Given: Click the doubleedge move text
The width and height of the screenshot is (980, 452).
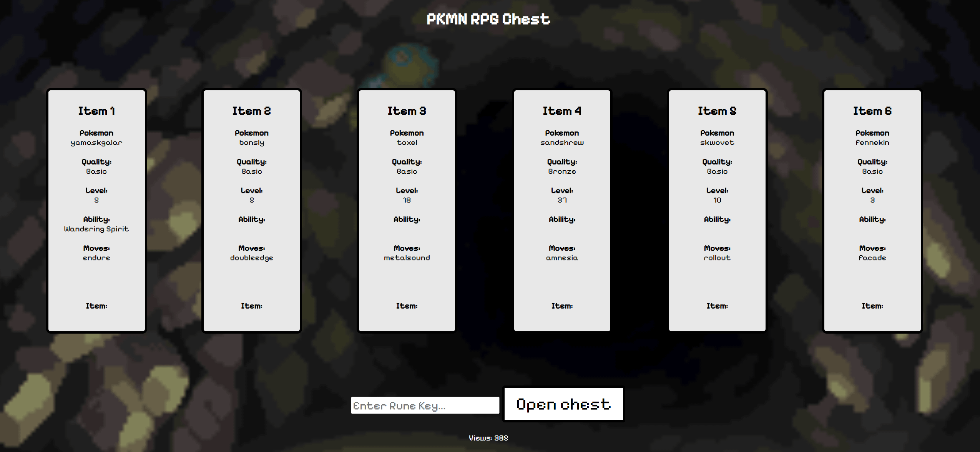Looking at the screenshot, I should [x=252, y=258].
